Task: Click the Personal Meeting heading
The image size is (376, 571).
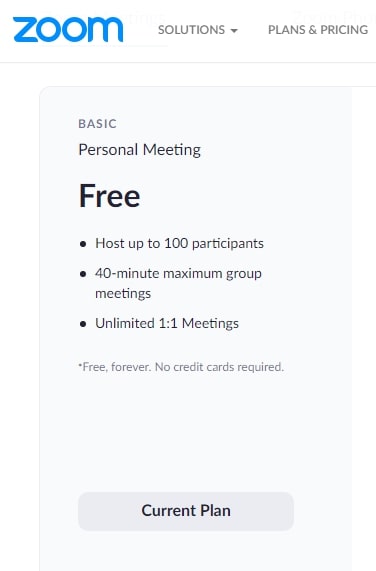Action: 139,150
